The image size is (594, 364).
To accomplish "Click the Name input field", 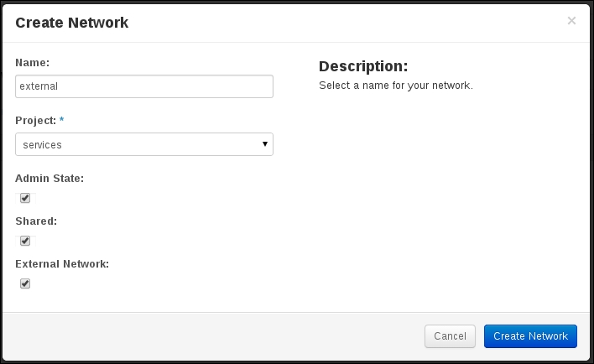I will [144, 86].
